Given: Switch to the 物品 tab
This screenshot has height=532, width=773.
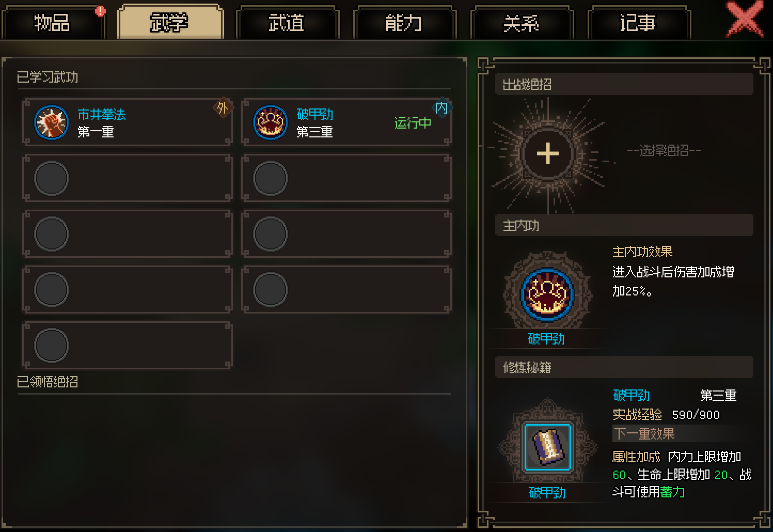Looking at the screenshot, I should [53, 23].
